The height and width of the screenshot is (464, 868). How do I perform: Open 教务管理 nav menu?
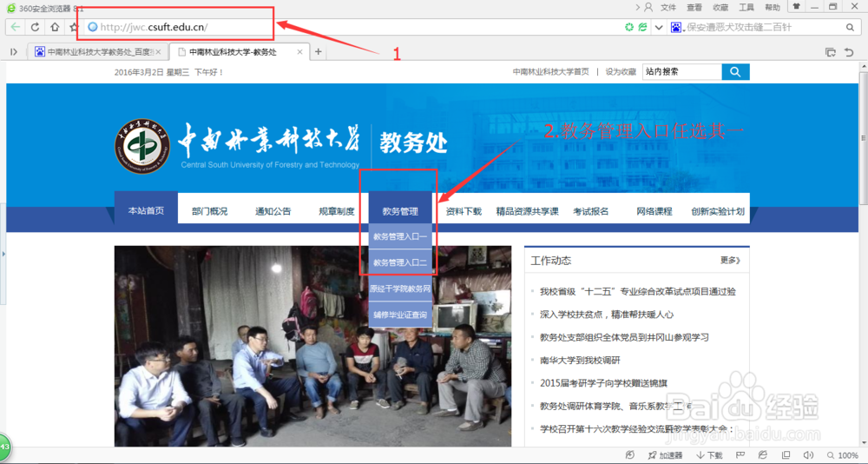[x=400, y=210]
